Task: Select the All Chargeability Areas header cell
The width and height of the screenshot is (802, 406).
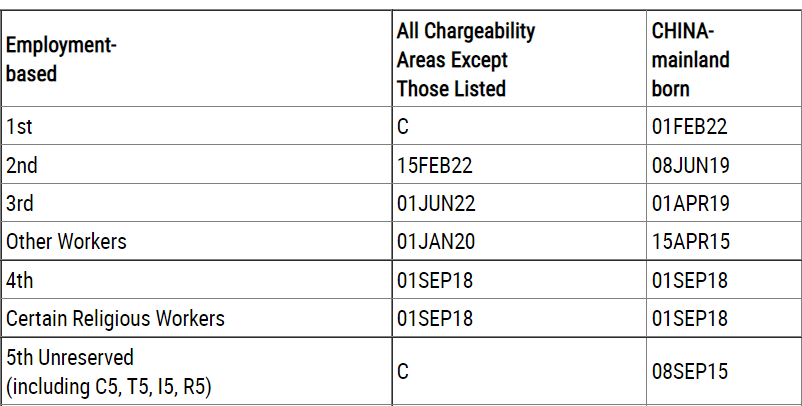Action: [465, 60]
